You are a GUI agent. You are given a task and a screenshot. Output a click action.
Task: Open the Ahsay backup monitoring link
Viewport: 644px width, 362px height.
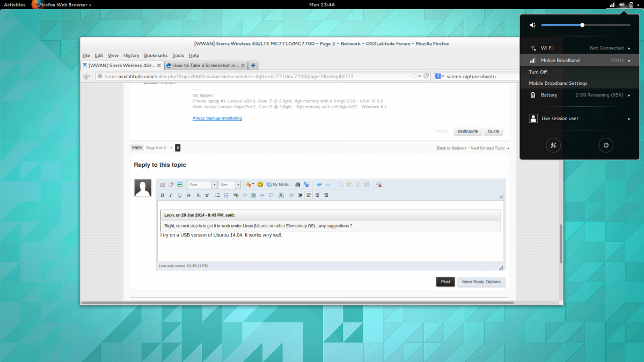pos(217,118)
